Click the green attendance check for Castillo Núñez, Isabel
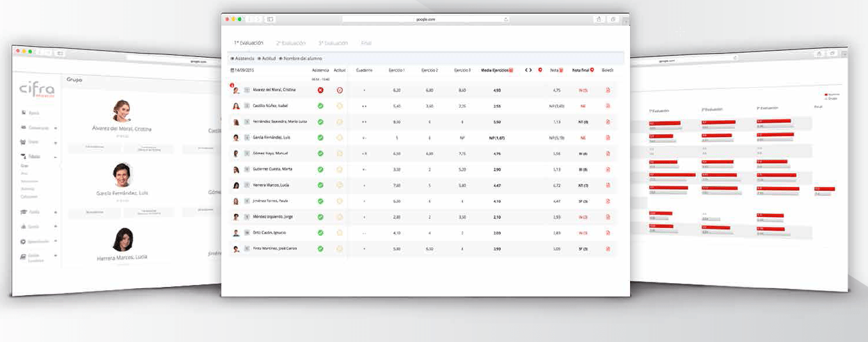868x342 pixels. pos(320,106)
